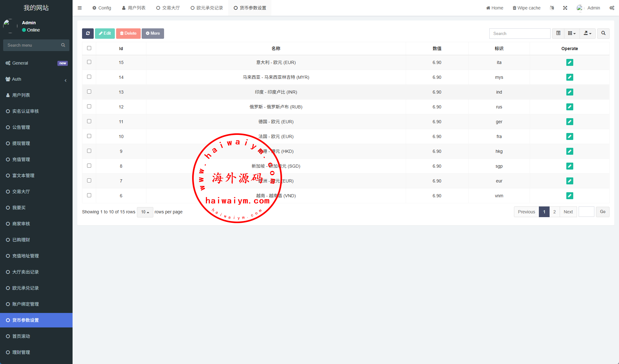Toggle the sidebar hamburger menu icon

[x=80, y=8]
